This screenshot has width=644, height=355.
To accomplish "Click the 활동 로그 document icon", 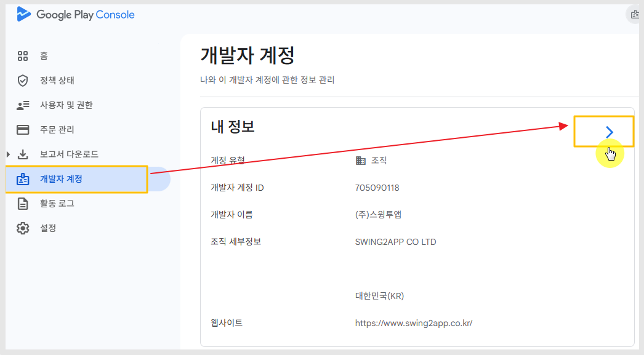I will [23, 204].
